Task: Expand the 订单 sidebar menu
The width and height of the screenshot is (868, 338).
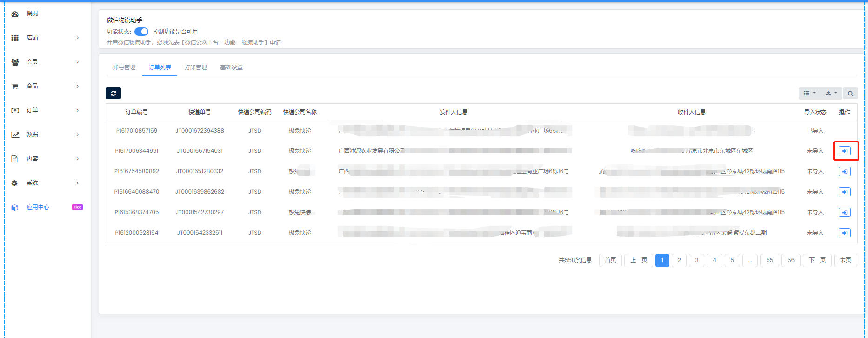Action: tap(32, 110)
